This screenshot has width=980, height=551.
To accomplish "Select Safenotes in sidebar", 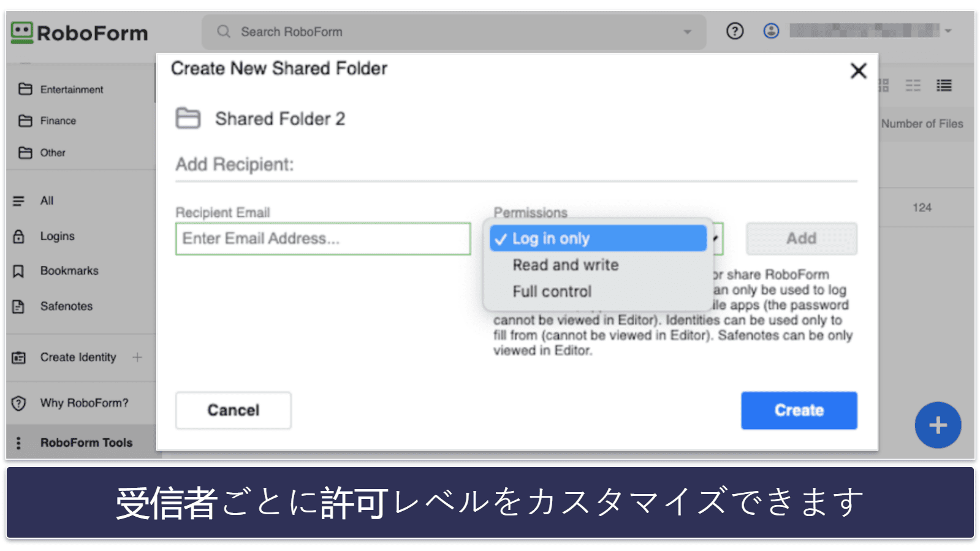I will click(66, 306).
